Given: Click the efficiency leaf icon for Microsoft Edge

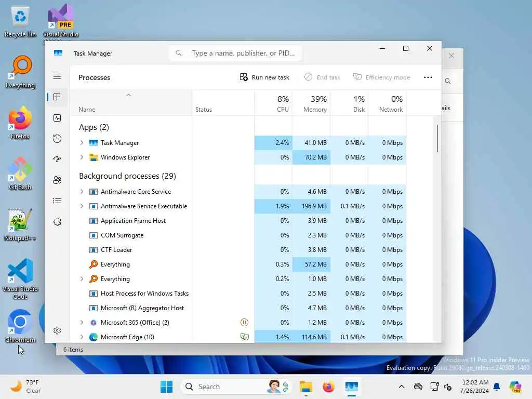Looking at the screenshot, I should [244, 337].
